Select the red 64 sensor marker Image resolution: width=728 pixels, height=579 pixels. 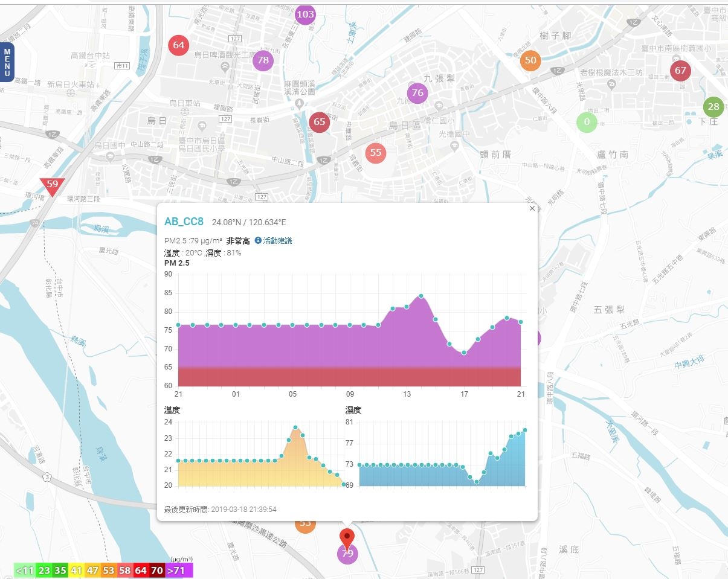click(178, 45)
